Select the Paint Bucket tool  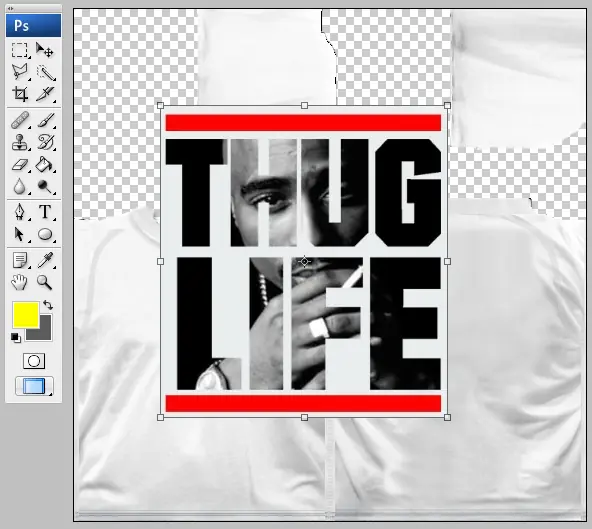click(x=45, y=165)
